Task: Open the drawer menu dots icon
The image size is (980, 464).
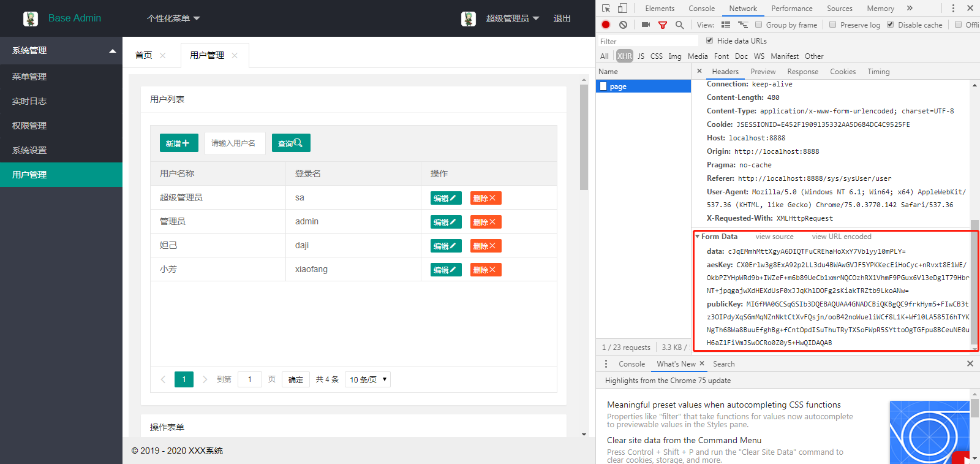Action: pos(606,363)
